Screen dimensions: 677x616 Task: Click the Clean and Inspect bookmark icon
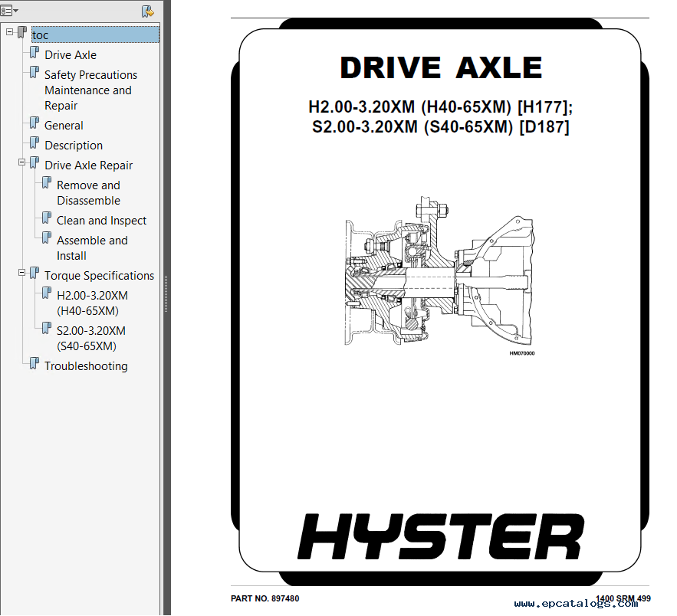(46, 218)
